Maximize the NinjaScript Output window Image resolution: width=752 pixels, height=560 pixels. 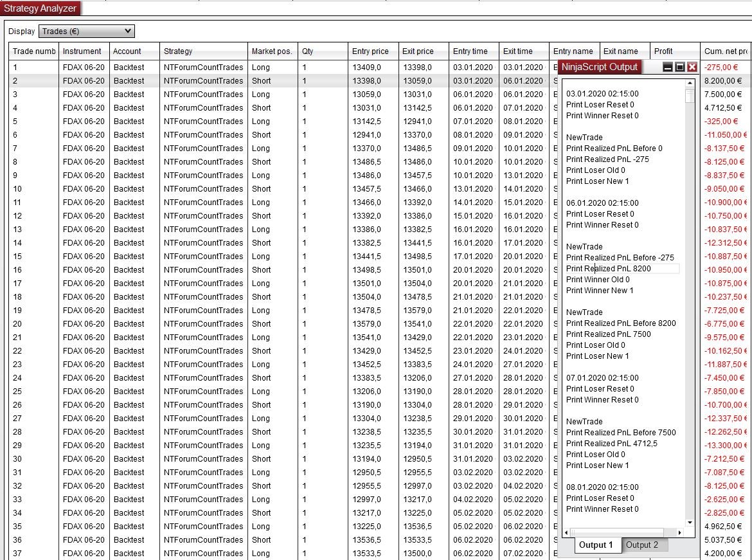click(x=679, y=67)
